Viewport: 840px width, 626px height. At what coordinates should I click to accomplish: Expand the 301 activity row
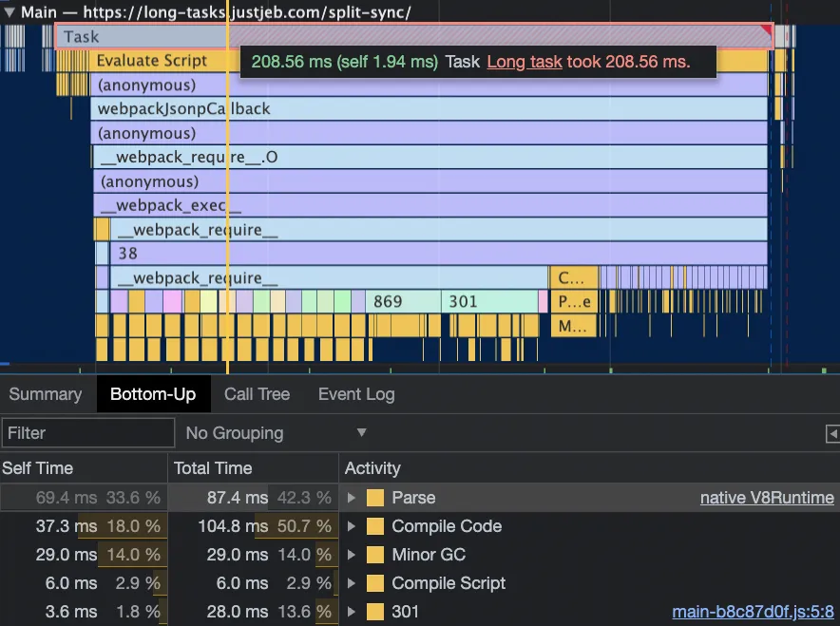(352, 611)
